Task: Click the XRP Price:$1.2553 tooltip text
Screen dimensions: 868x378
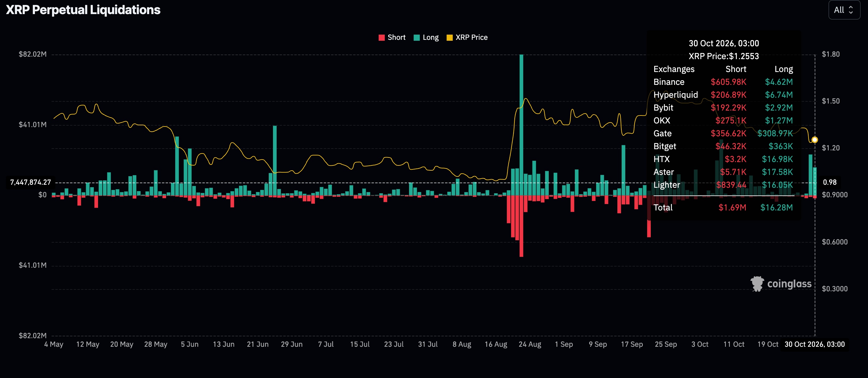Action: tap(723, 56)
